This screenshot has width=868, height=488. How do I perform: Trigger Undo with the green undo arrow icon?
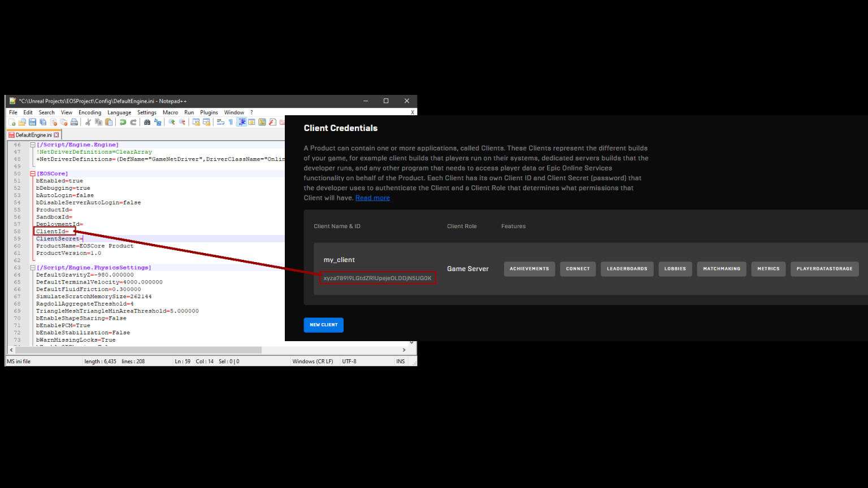[123, 122]
